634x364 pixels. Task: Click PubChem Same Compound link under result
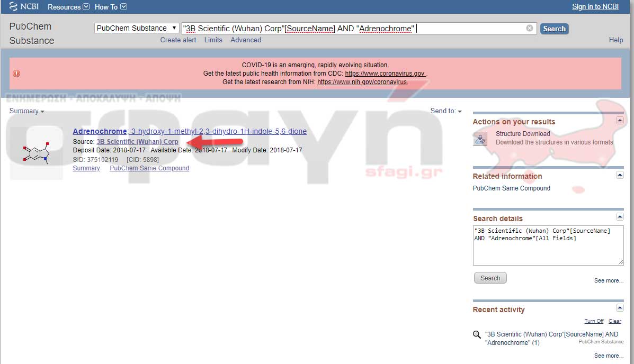pyautogui.click(x=149, y=168)
